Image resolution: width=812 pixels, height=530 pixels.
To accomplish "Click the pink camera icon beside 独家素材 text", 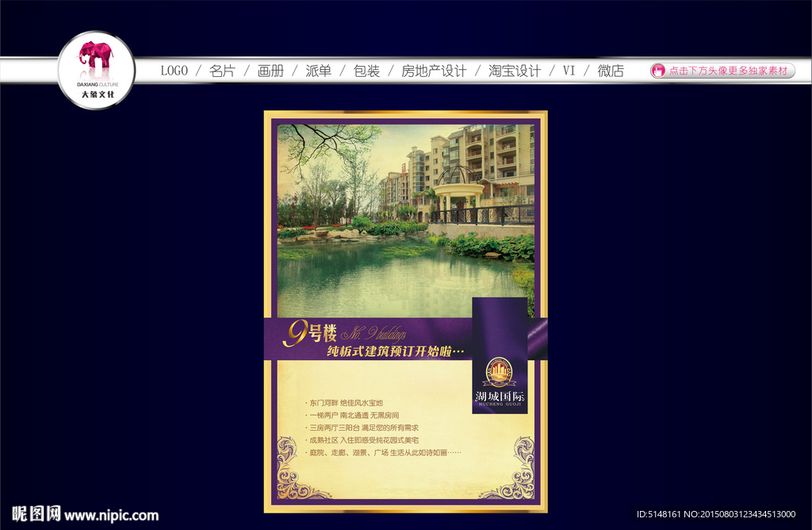I will click(x=657, y=71).
